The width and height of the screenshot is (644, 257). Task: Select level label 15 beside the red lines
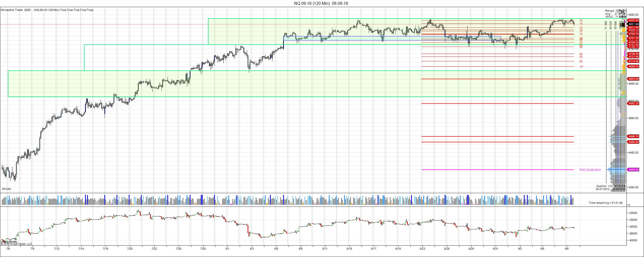[x=581, y=21]
